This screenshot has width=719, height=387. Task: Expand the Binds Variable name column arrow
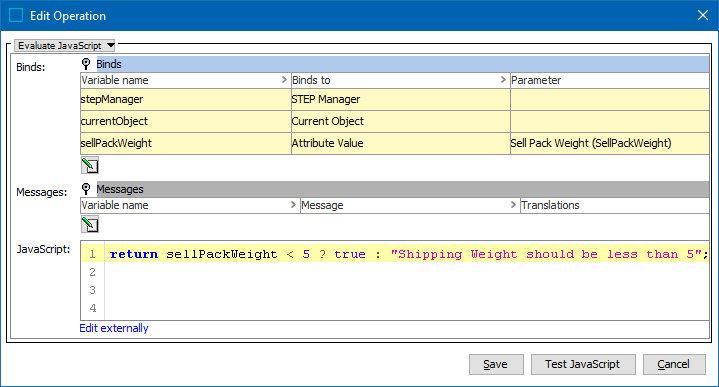[284, 80]
